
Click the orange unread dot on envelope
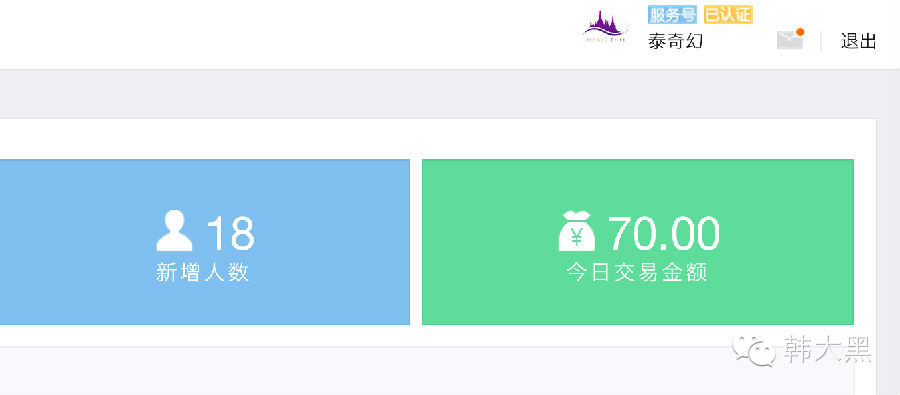click(x=800, y=32)
